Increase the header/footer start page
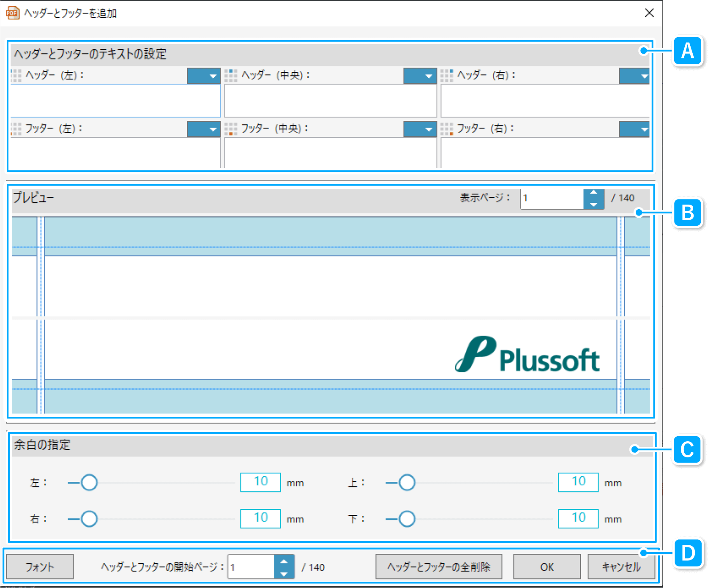Screen dimensions: 716x588 point(284,561)
